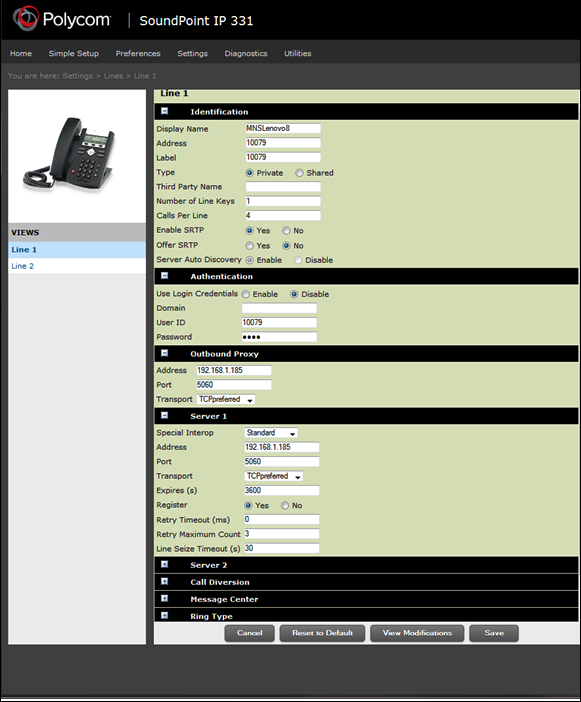Click Outbound Proxy Address field
This screenshot has width=581, height=702.
[x=234, y=370]
